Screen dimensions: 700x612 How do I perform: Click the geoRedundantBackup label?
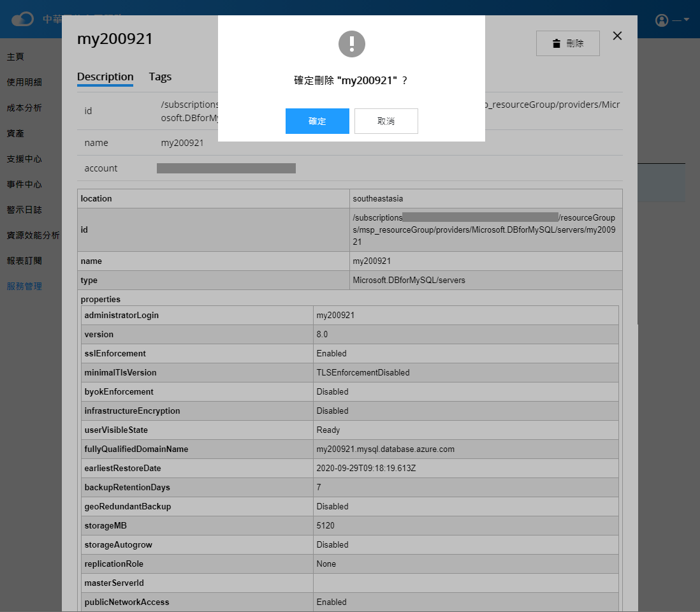click(x=128, y=507)
